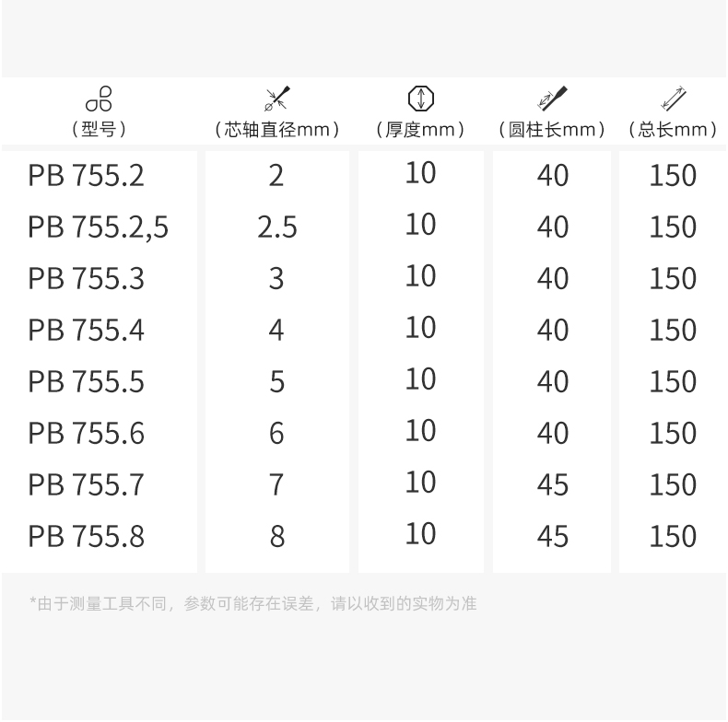The image size is (728, 722).
Task: Select the 总长mm column header label
Action: pos(674,130)
